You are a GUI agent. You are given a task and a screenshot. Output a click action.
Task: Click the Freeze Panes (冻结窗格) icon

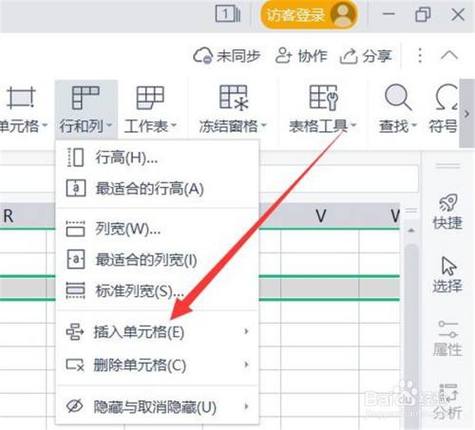point(234,97)
